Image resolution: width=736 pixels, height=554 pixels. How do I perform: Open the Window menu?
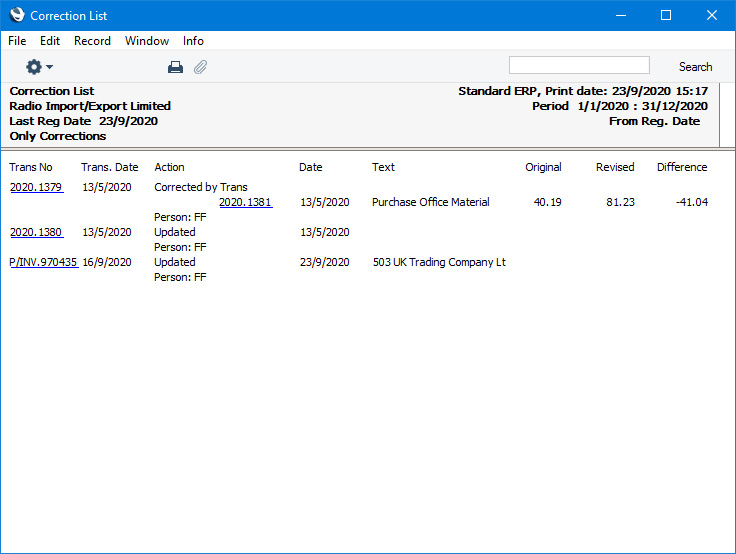(x=147, y=41)
